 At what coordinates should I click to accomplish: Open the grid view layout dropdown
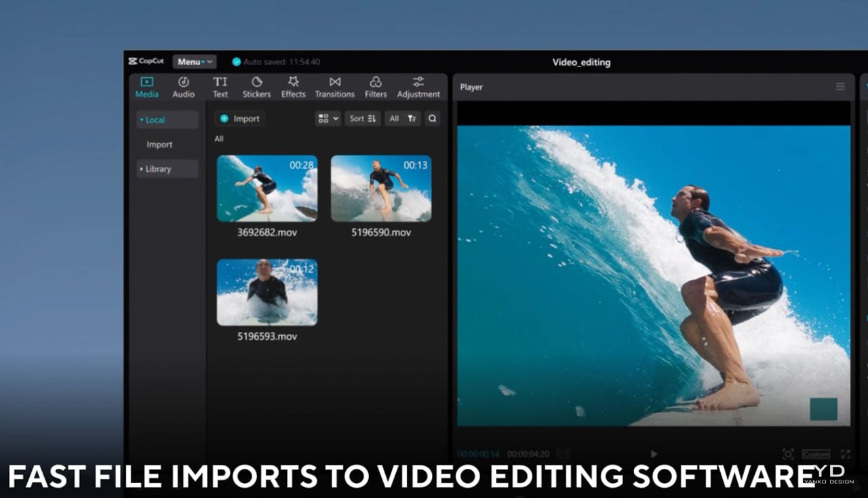[x=328, y=119]
